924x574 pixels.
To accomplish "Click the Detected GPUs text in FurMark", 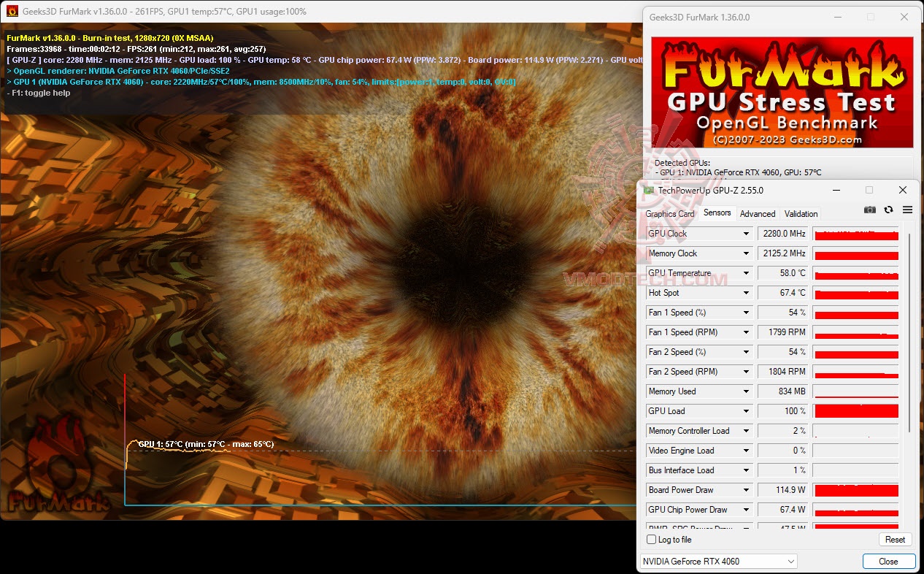I will click(x=682, y=163).
